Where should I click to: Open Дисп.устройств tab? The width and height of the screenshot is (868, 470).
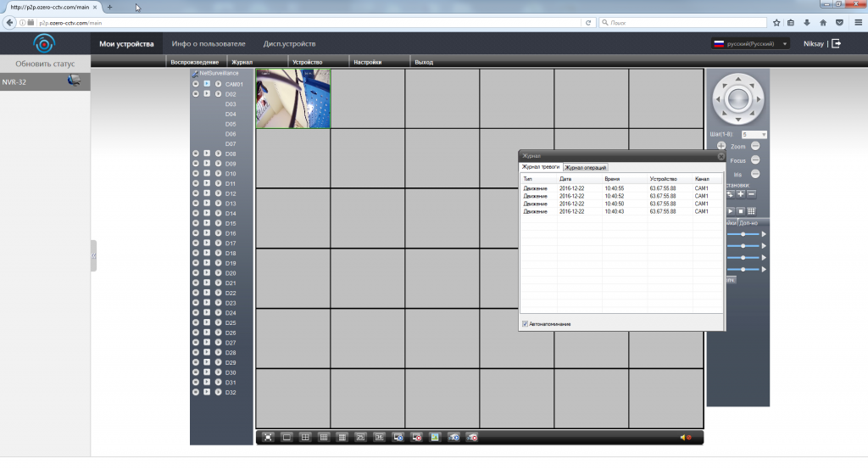point(290,44)
